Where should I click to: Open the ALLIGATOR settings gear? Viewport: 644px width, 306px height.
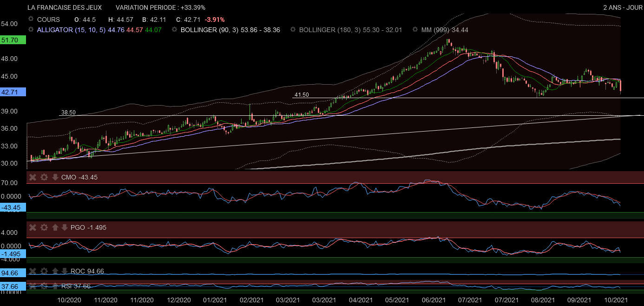click(31, 29)
